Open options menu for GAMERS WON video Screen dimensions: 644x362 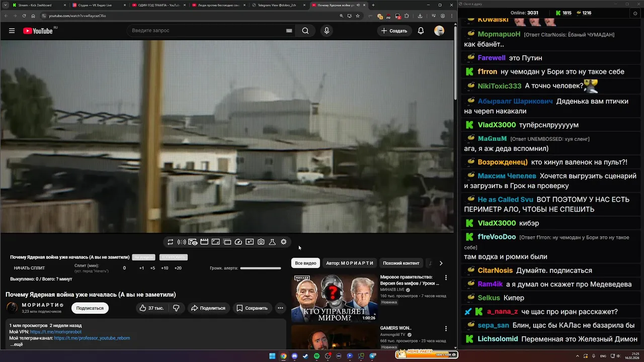coord(446,329)
